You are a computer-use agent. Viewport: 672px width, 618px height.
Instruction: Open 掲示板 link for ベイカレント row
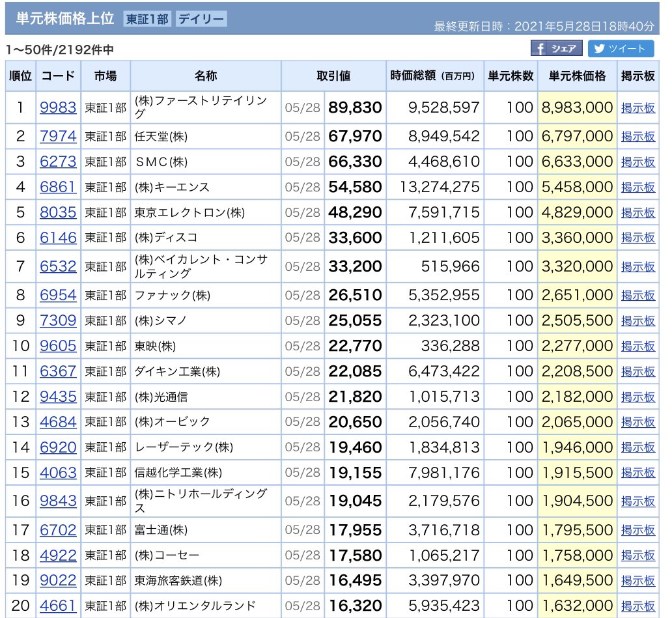pos(638,266)
